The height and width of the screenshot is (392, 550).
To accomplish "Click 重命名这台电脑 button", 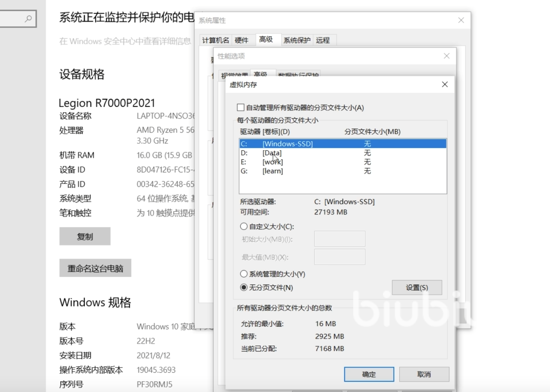I will (x=95, y=269).
